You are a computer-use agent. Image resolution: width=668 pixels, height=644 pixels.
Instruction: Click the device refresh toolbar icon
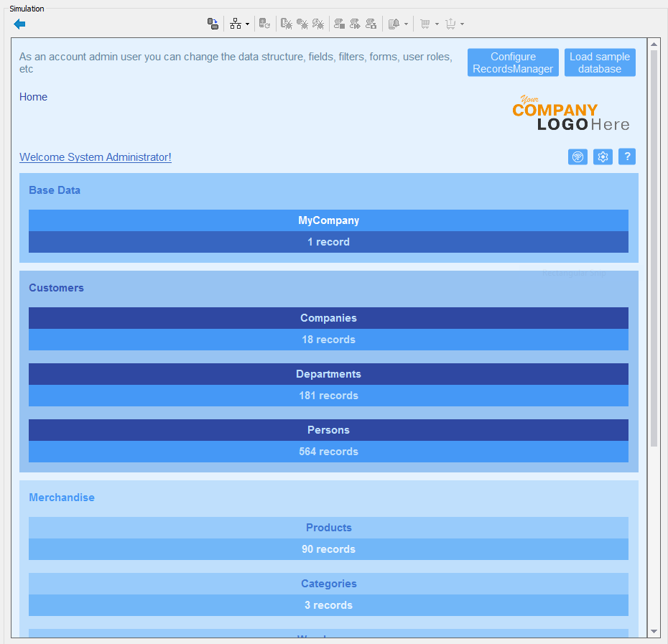(266, 24)
